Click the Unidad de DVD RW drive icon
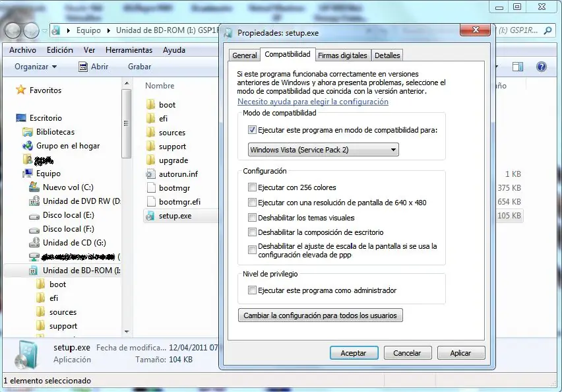The width and height of the screenshot is (562, 392). pos(34,201)
